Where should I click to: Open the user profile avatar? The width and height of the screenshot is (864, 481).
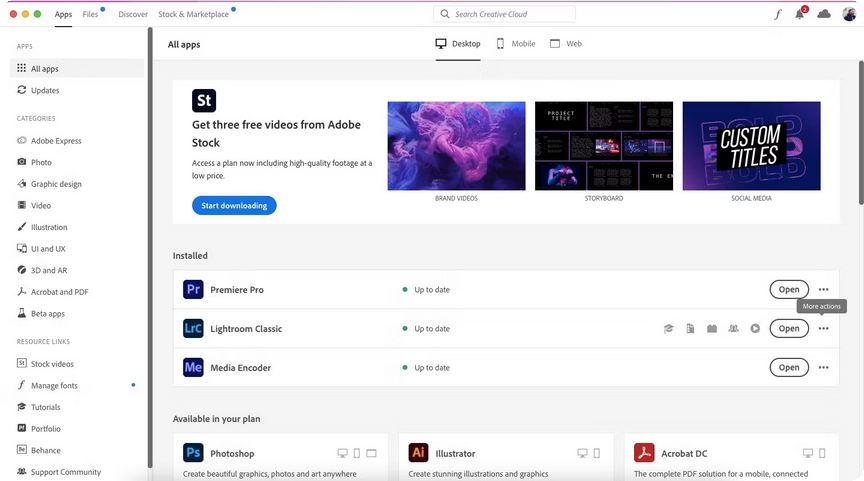tap(849, 14)
